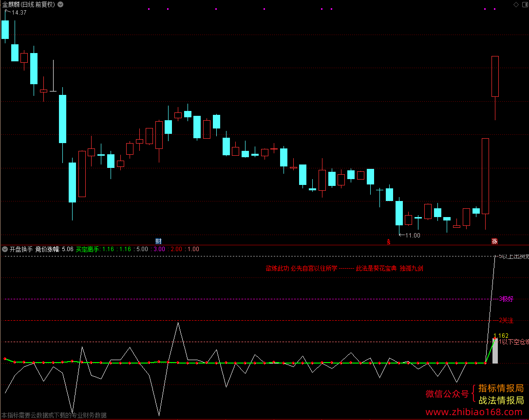Click the 11.00 low price label
Viewport: 529px width, 420px height.
click(x=413, y=235)
